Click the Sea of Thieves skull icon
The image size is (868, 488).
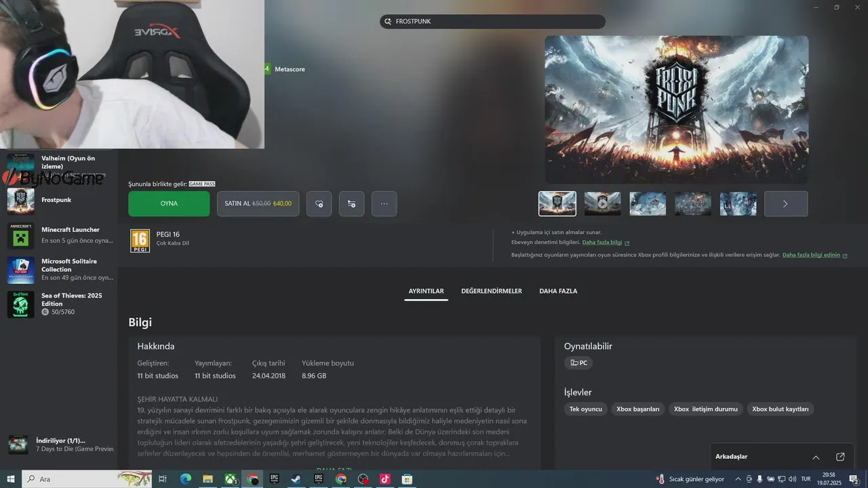(21, 304)
